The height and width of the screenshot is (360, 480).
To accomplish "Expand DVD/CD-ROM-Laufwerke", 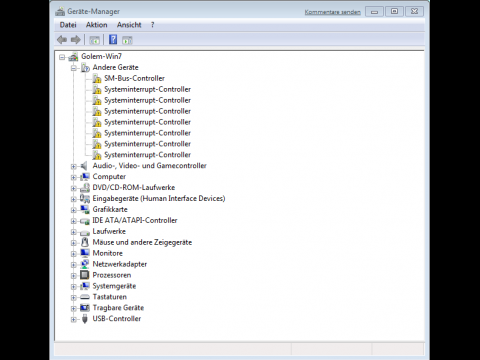I will [x=74, y=188].
